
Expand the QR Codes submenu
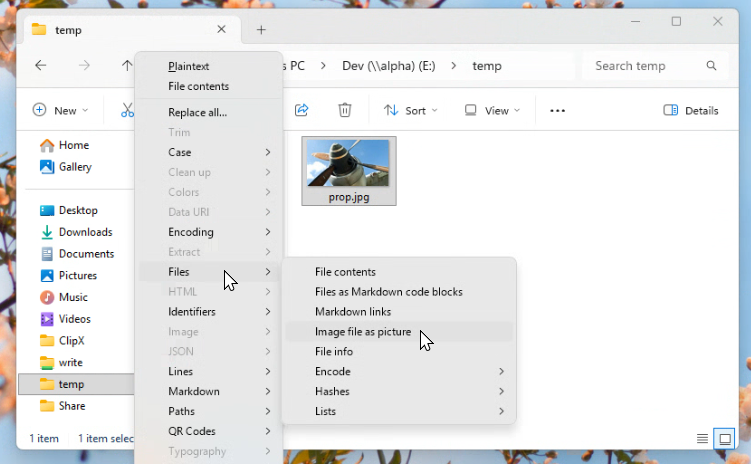point(209,431)
